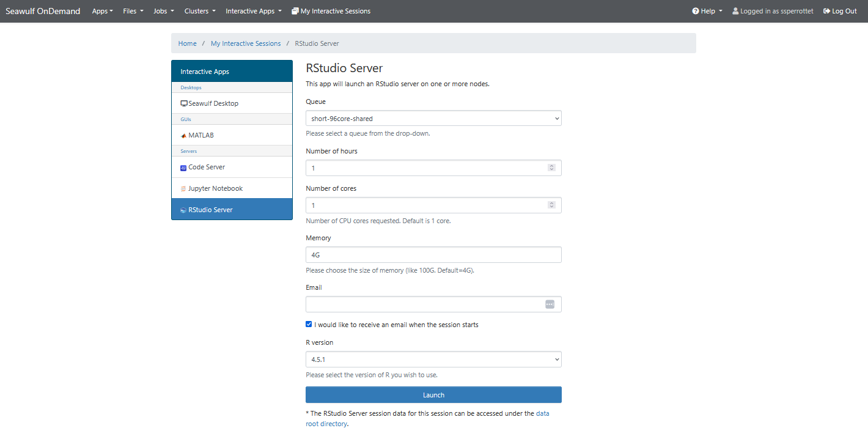Open the Queue dropdown
The width and height of the screenshot is (868, 439).
[x=433, y=118]
